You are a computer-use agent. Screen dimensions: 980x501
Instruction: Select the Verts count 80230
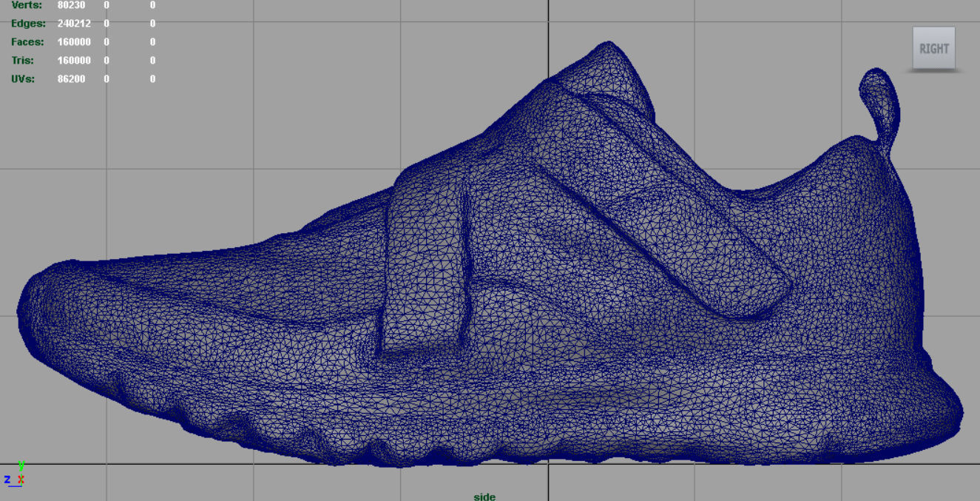click(x=71, y=5)
